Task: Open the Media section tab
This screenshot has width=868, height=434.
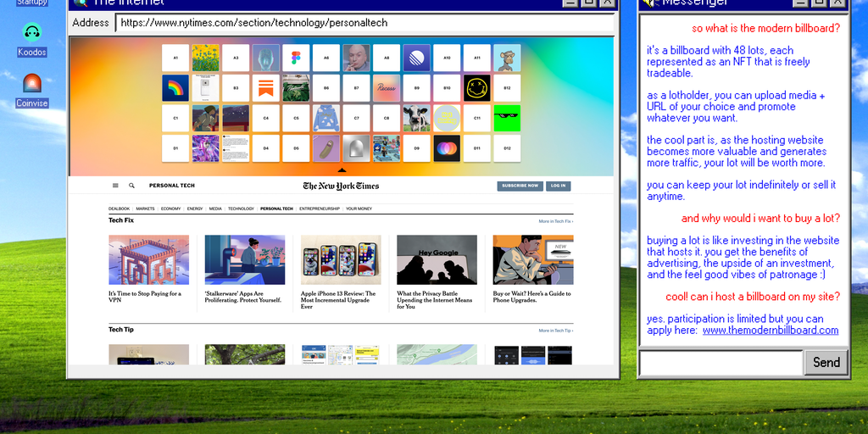Action: pyautogui.click(x=215, y=209)
